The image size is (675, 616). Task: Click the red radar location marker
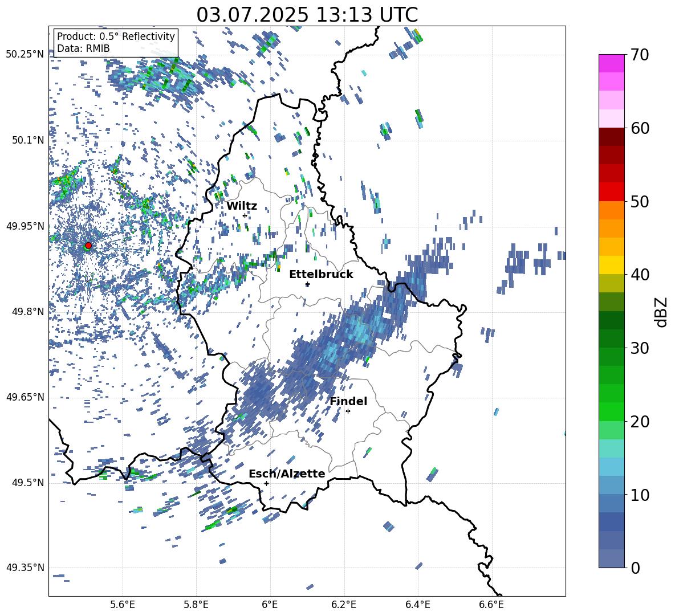pos(88,245)
